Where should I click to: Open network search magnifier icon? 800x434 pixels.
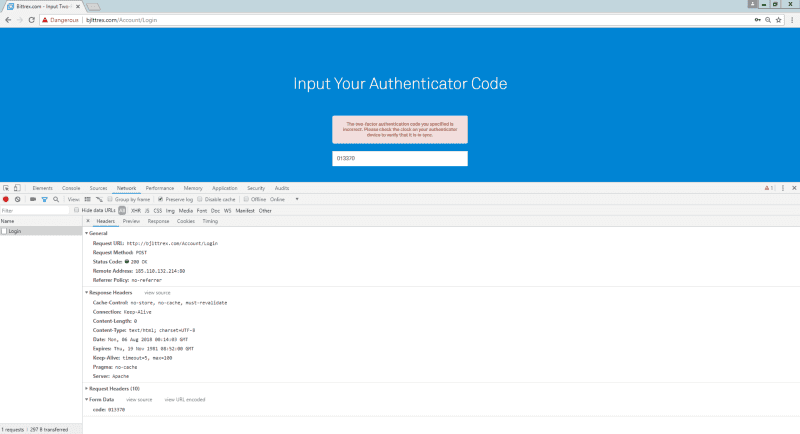pos(56,199)
